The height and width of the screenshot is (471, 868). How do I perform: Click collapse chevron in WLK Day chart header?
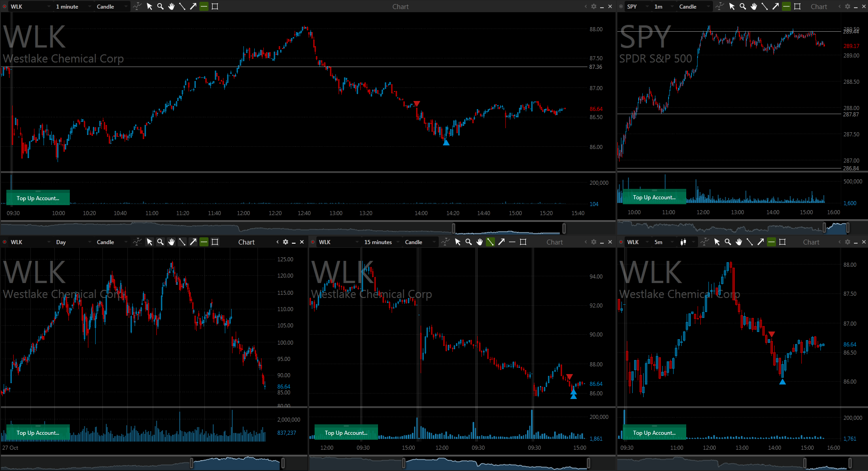tap(277, 242)
